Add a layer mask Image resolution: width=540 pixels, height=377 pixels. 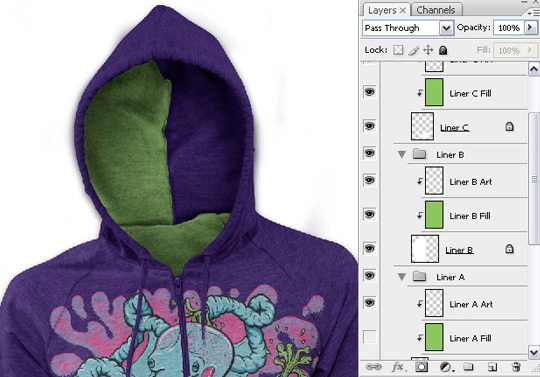point(421,367)
